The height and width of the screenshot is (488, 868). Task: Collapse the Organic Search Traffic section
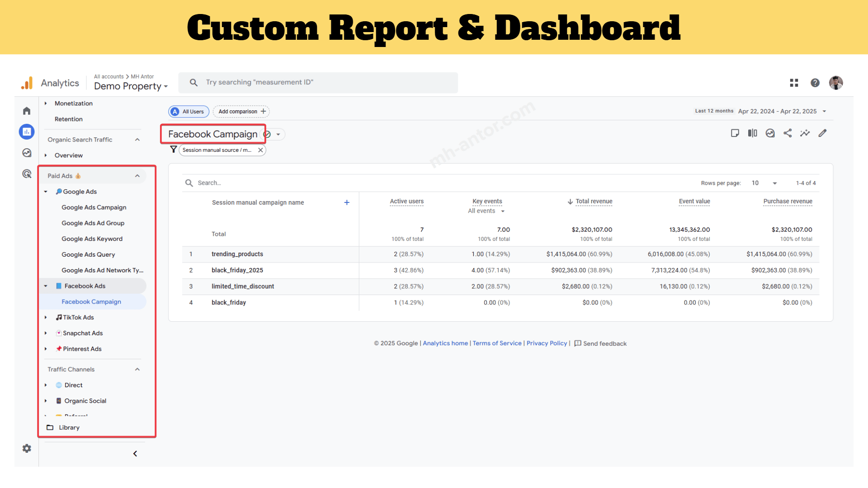tap(137, 140)
